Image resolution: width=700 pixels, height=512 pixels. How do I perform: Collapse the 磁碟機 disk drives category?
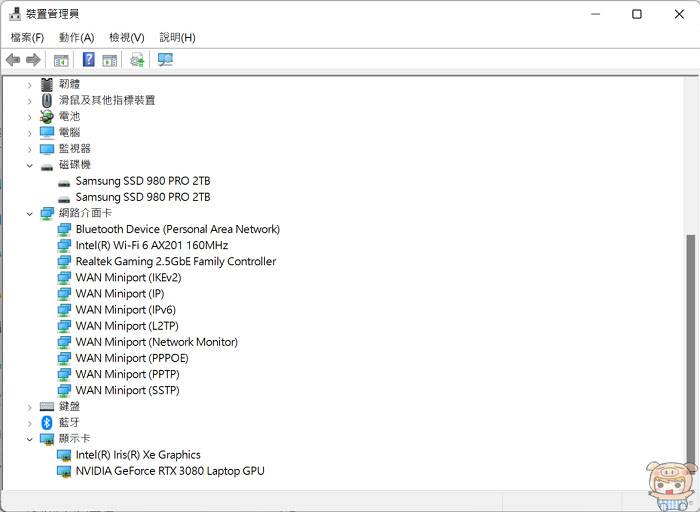coord(29,166)
